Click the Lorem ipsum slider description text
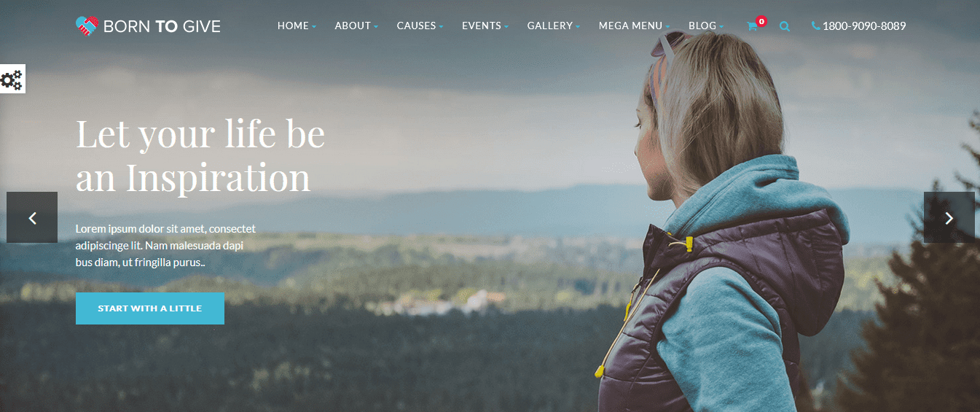The height and width of the screenshot is (412, 980). coord(165,246)
